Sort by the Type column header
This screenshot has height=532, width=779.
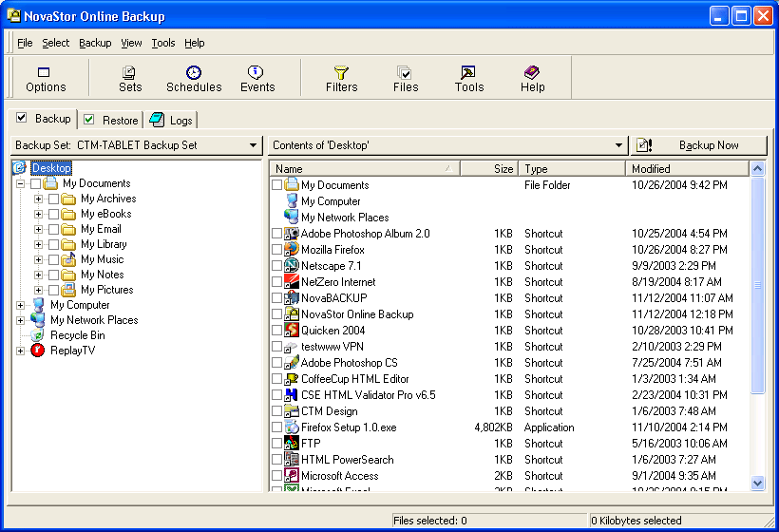coord(572,169)
